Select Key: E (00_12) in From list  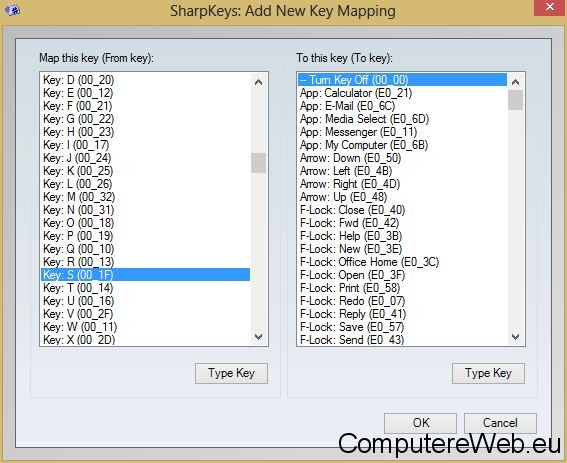145,93
